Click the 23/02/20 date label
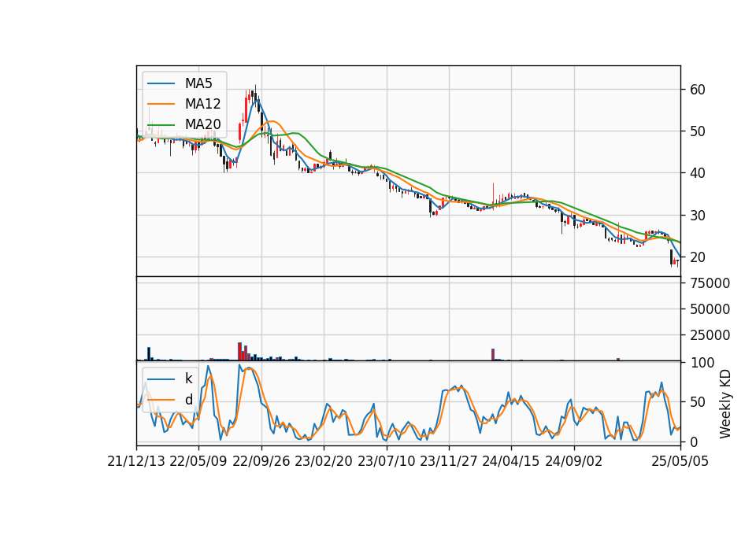This screenshot has width=756, height=543. [x=324, y=461]
